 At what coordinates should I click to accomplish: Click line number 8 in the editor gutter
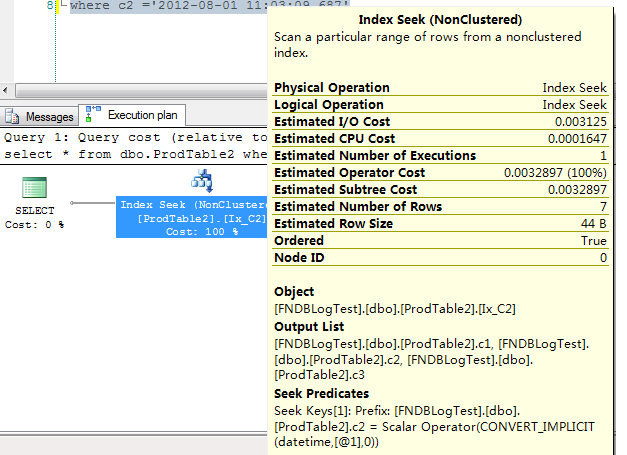(x=50, y=5)
